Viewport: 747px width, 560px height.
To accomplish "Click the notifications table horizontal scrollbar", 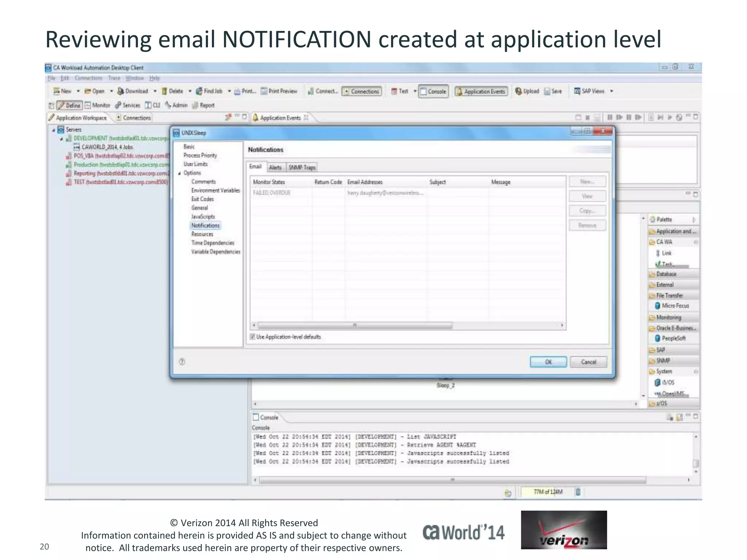I will tap(355, 325).
